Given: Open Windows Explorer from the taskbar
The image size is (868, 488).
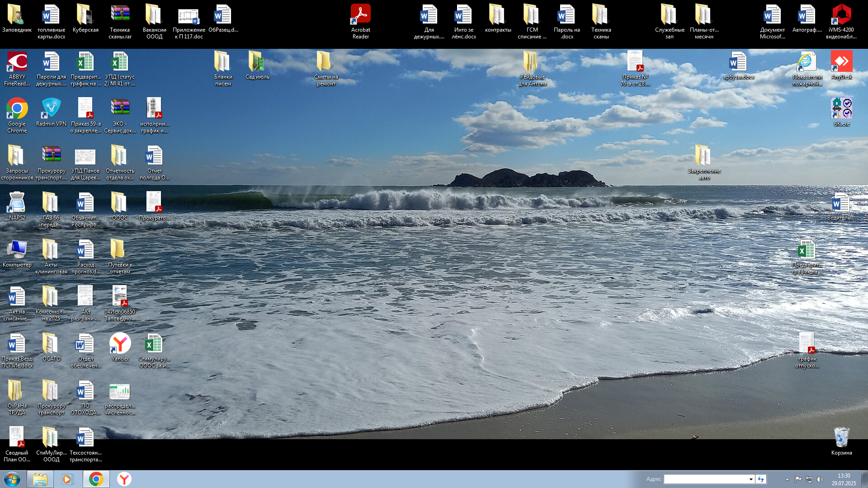Looking at the screenshot, I should click(40, 479).
